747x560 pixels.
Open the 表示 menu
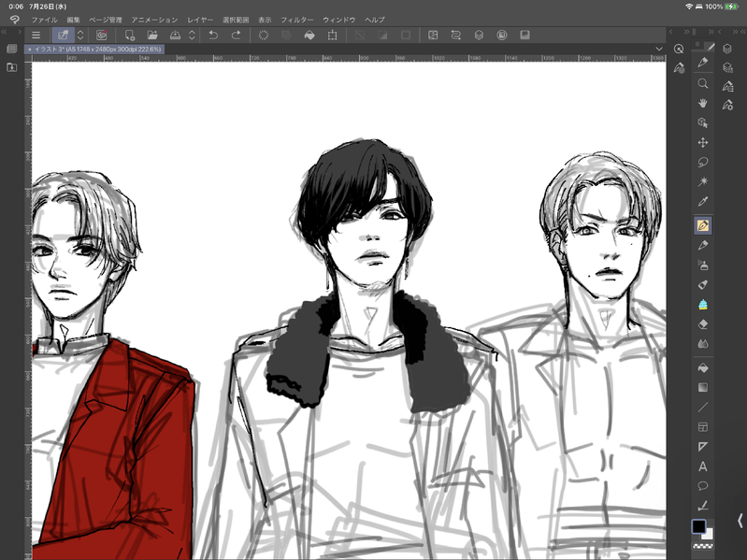(x=265, y=20)
